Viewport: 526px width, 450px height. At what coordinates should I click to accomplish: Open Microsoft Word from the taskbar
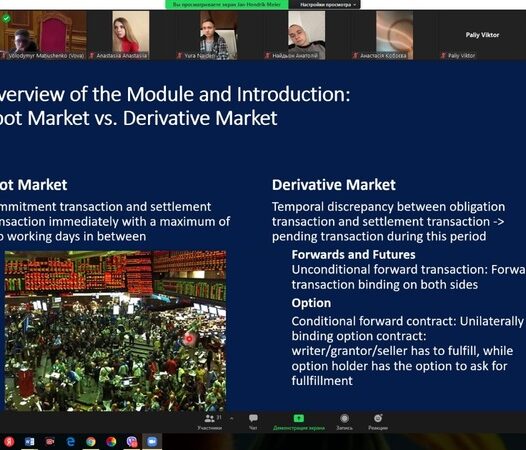click(30, 442)
